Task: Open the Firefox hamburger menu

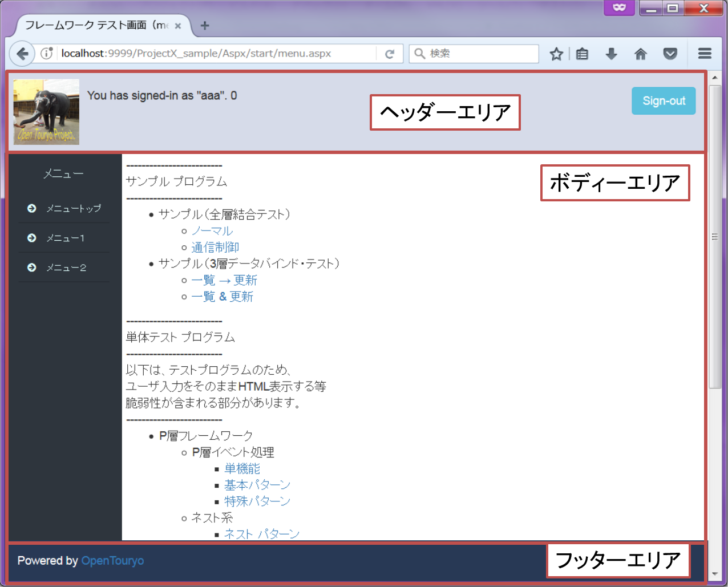Action: click(705, 53)
